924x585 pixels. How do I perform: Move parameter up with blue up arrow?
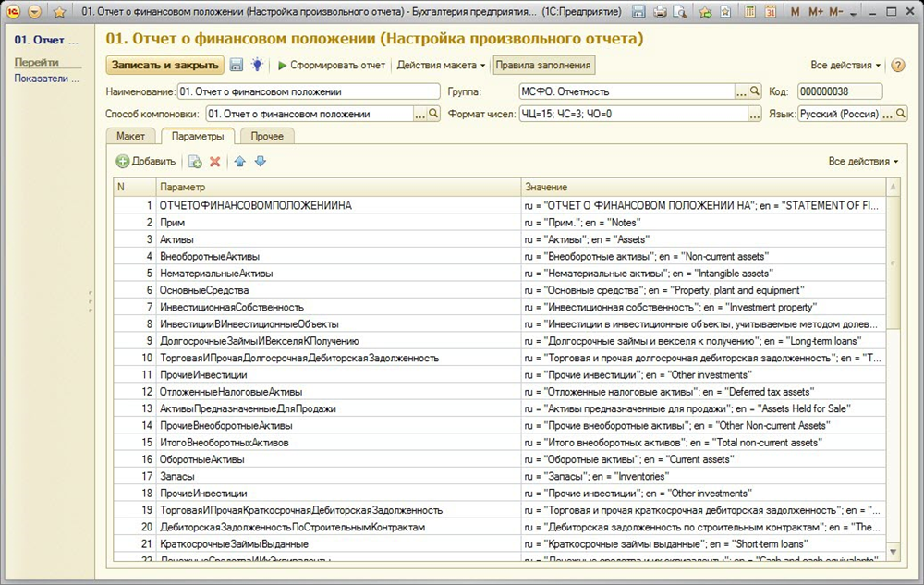coord(240,162)
